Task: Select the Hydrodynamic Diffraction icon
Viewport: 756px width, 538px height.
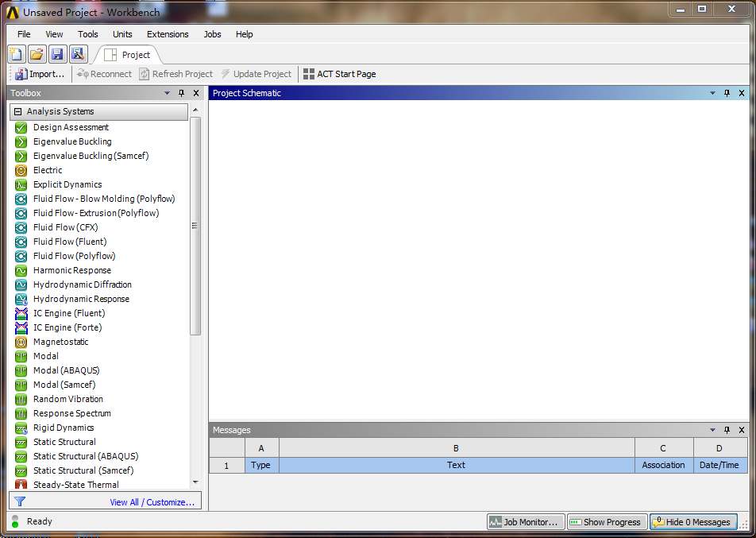Action: 21,284
